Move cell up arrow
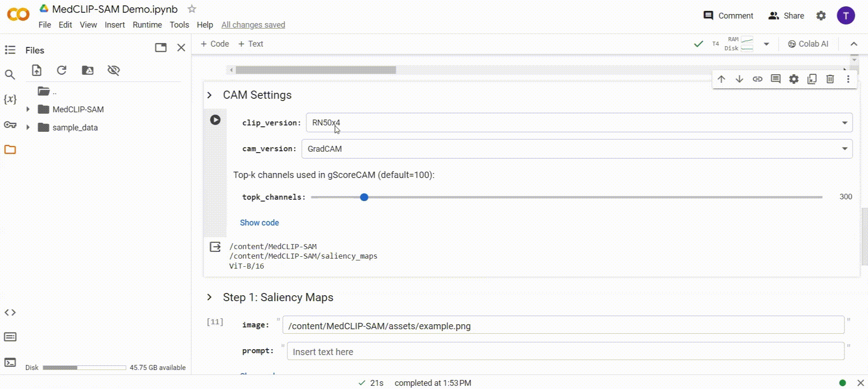This screenshot has width=868, height=389. point(722,79)
